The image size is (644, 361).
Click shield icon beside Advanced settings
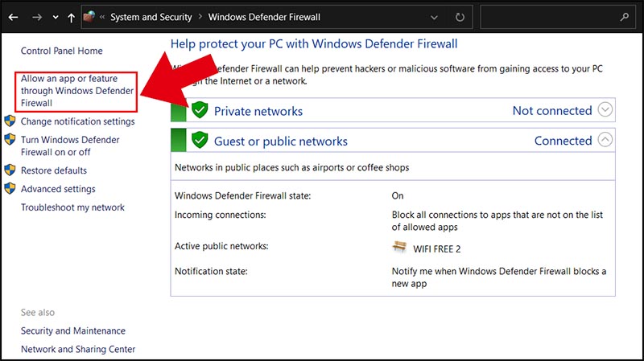coord(10,188)
